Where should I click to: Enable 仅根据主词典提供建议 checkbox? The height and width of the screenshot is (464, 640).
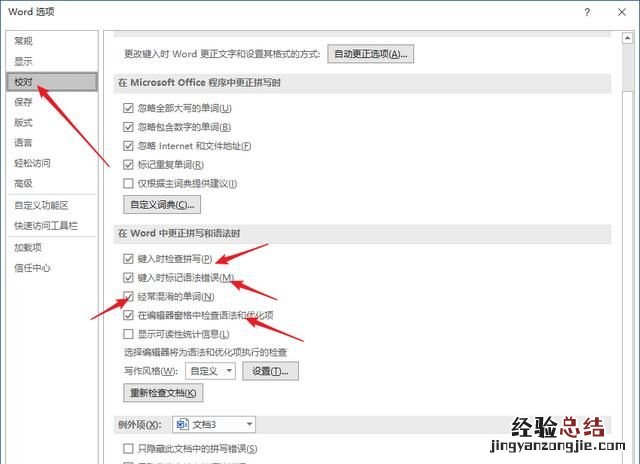click(128, 183)
